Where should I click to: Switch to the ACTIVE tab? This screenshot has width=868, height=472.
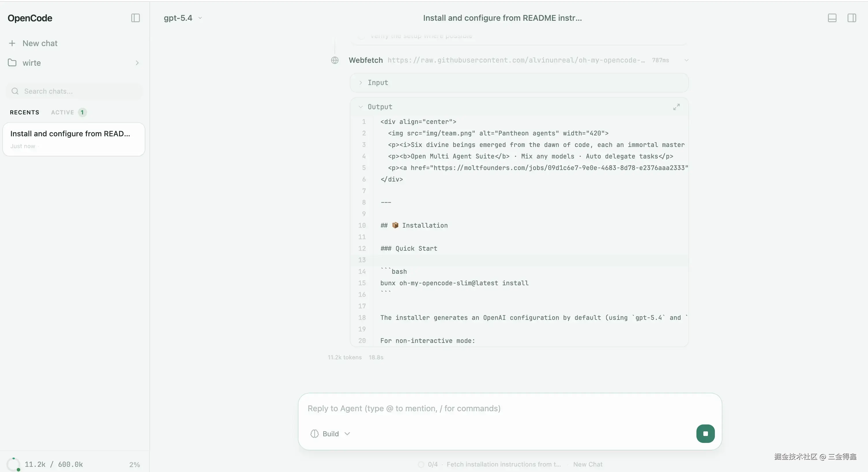63,112
